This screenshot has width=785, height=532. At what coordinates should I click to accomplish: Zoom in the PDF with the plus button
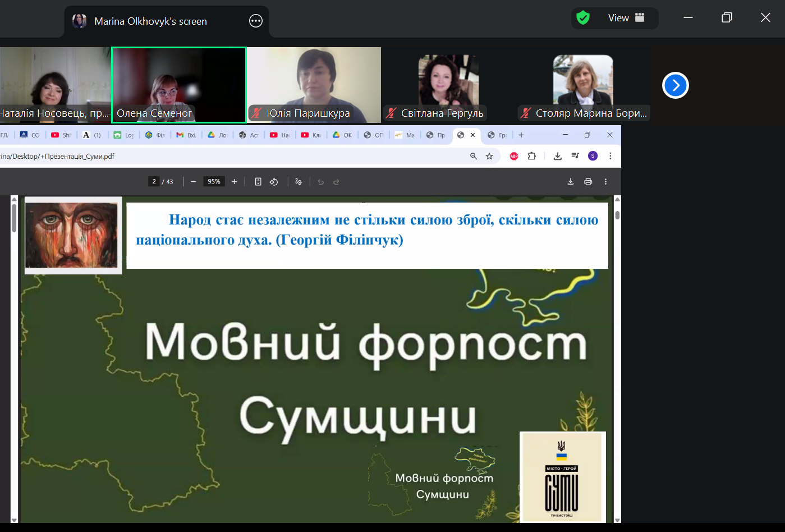[235, 182]
